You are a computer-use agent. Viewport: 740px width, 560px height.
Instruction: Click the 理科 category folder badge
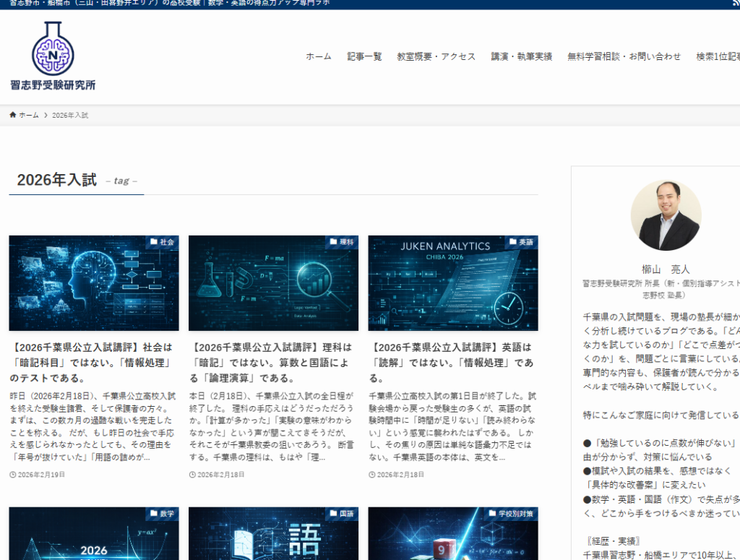pyautogui.click(x=341, y=242)
